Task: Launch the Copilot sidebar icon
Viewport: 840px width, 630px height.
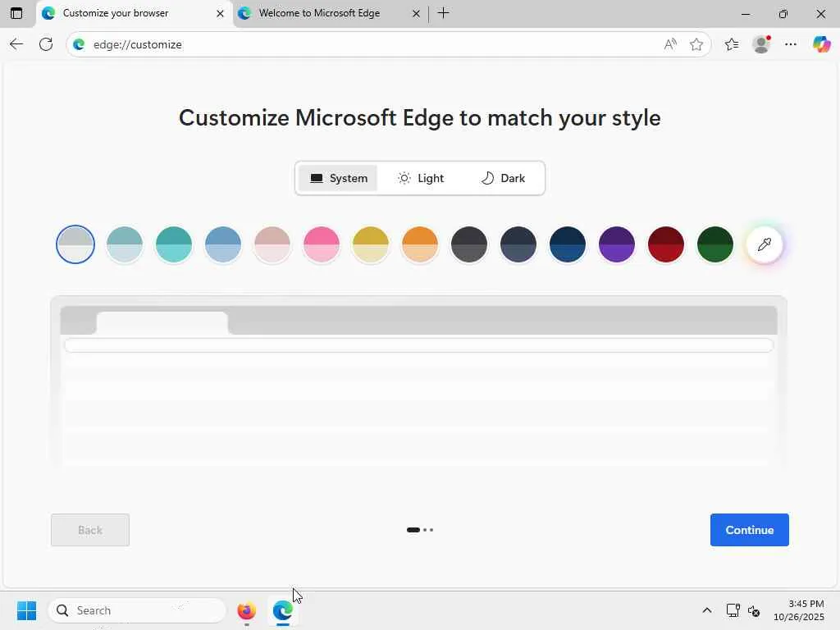Action: [x=821, y=44]
